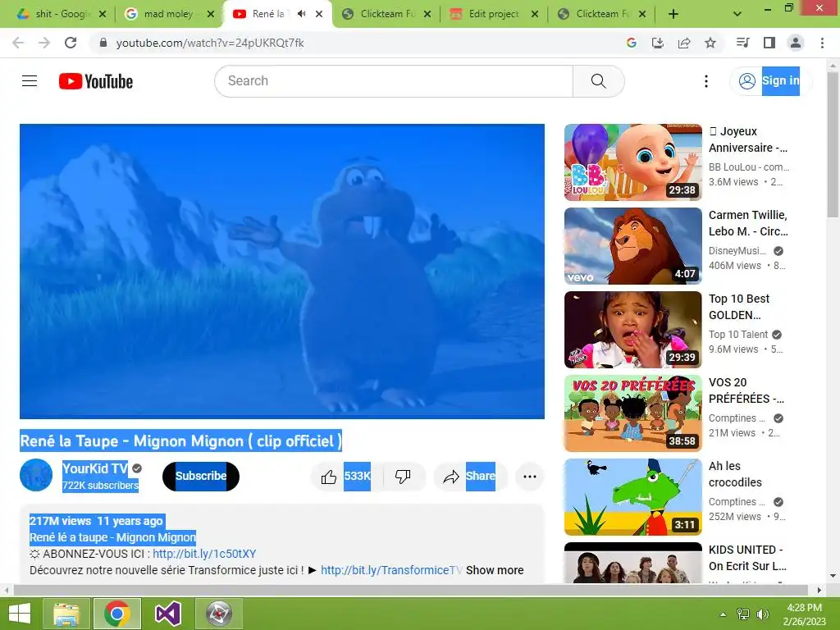Image resolution: width=840 pixels, height=630 pixels.
Task: Click the 217M views text
Action: pos(61,521)
